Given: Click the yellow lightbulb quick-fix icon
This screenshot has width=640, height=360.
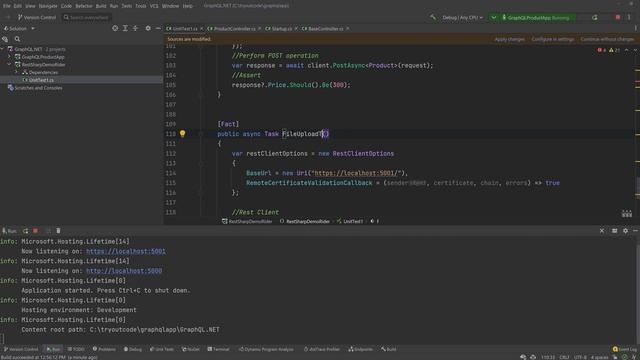Looking at the screenshot, I should pyautogui.click(x=182, y=133).
